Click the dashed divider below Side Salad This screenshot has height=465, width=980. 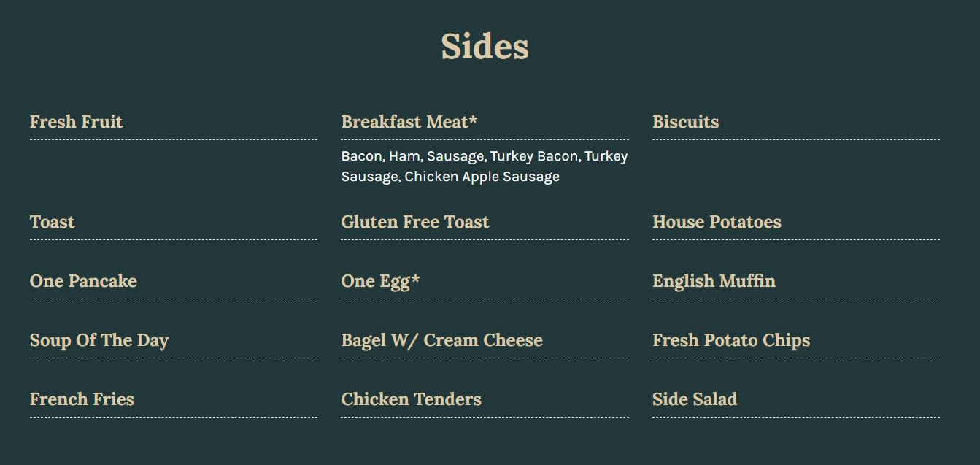click(795, 417)
